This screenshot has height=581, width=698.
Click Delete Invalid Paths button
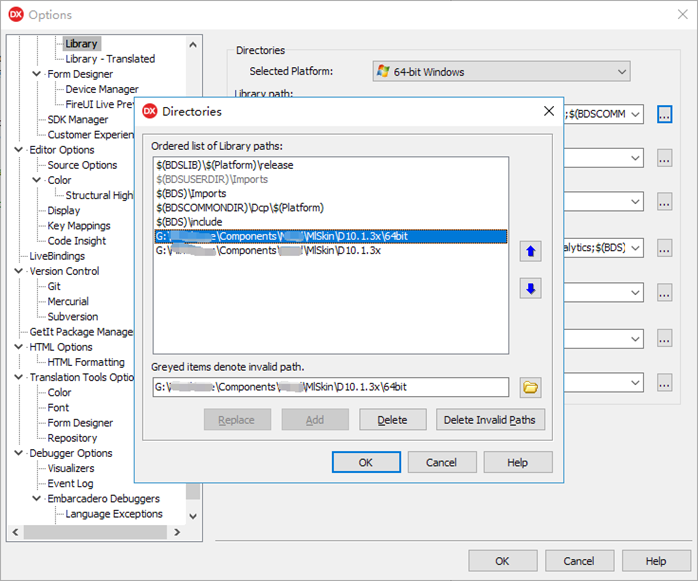pyautogui.click(x=490, y=420)
